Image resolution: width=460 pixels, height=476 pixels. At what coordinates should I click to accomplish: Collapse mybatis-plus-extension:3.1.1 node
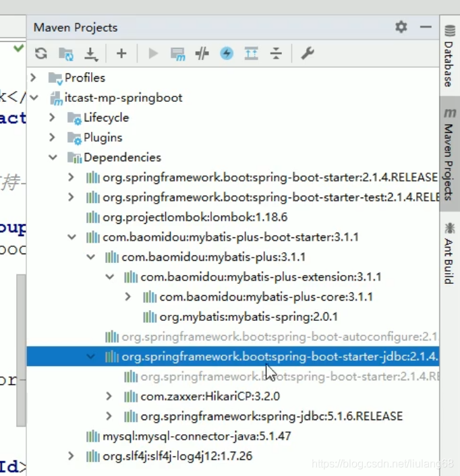coord(110,277)
